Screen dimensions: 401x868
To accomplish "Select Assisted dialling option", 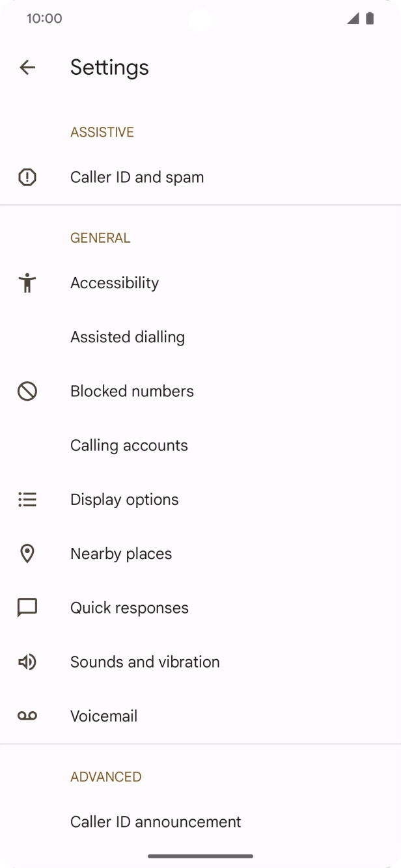I will pos(128,337).
